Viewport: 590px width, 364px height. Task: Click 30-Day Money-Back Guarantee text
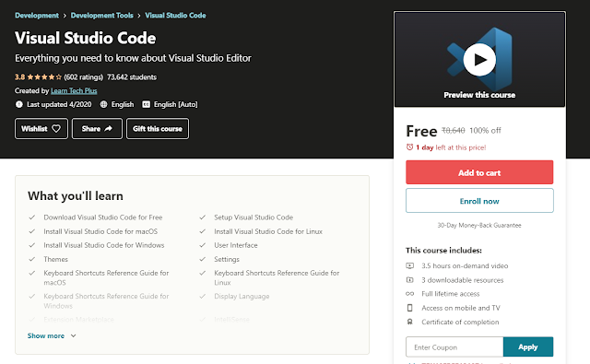479,225
